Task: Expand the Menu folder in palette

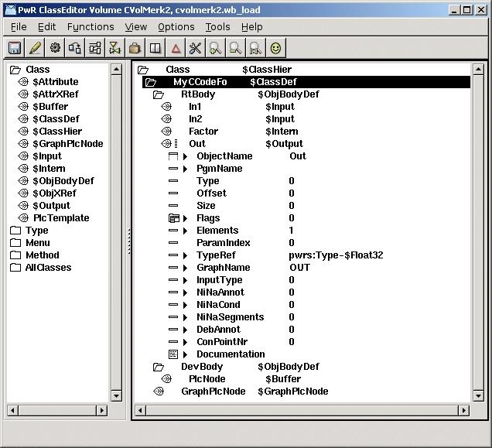Action: 15,243
